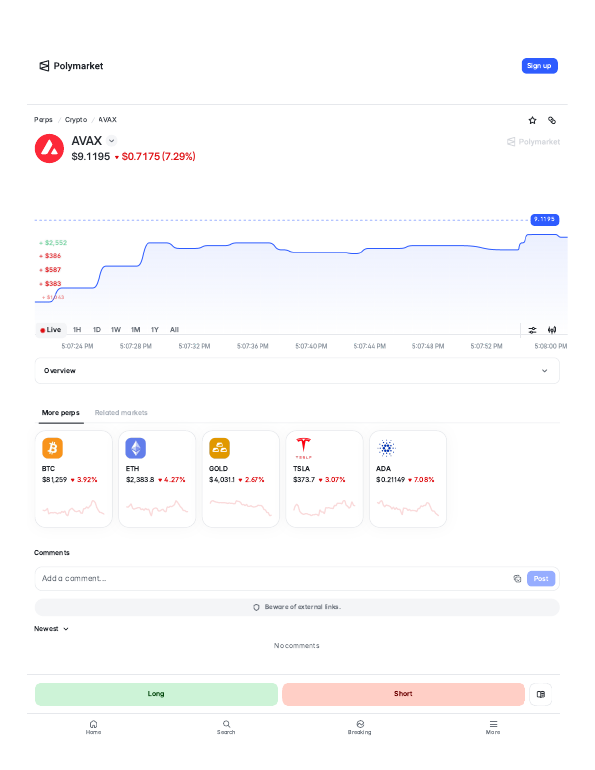Screen dimensions: 595x770
Task: Open the Newest sort dropdown
Action: (51, 629)
